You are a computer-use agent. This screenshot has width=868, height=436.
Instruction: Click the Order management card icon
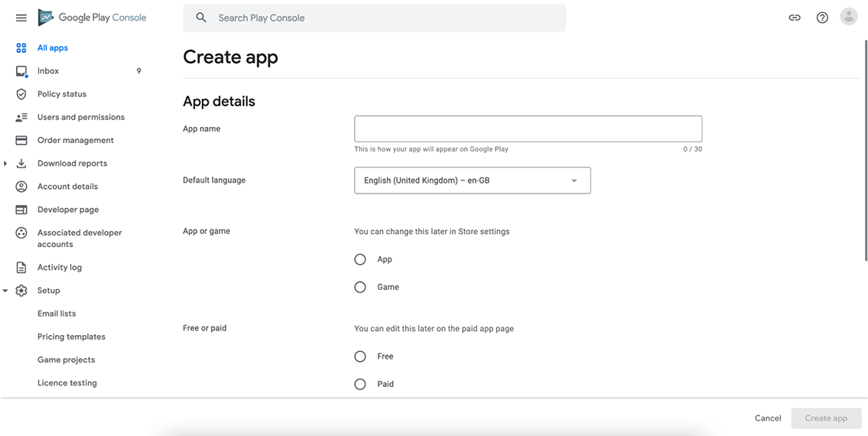coord(21,140)
